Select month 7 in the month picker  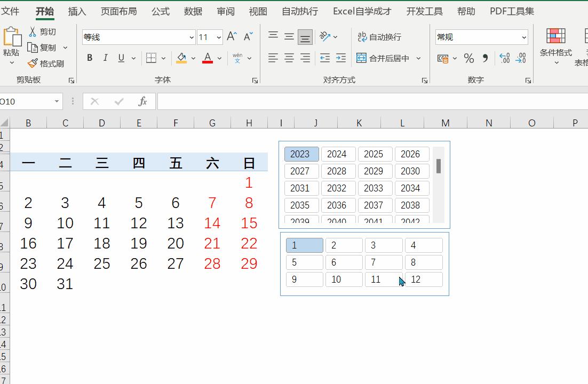coord(383,262)
